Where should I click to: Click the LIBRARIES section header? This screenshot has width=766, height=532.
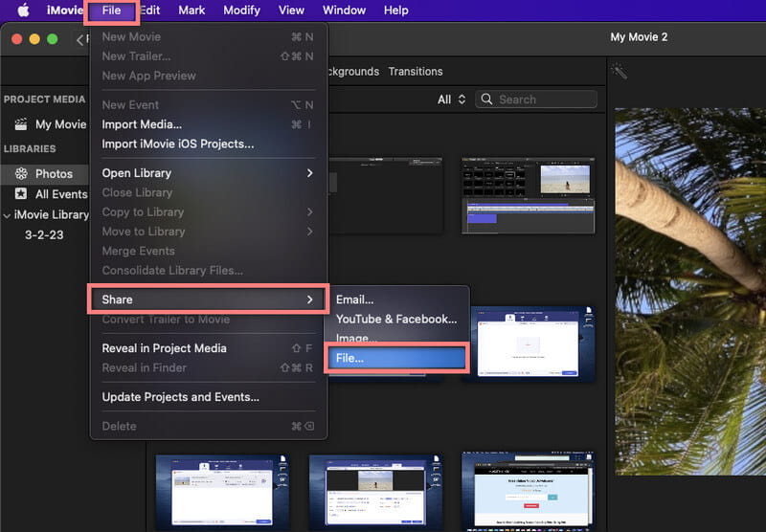pos(30,148)
